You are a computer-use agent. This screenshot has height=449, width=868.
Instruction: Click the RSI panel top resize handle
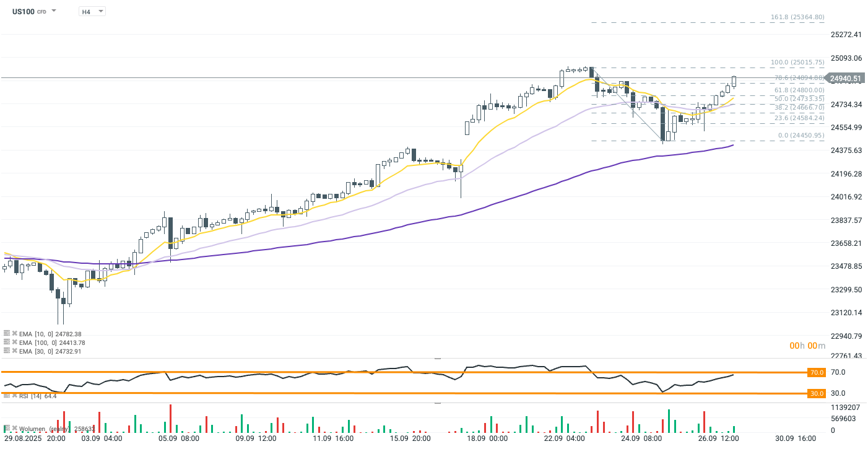click(x=438, y=358)
